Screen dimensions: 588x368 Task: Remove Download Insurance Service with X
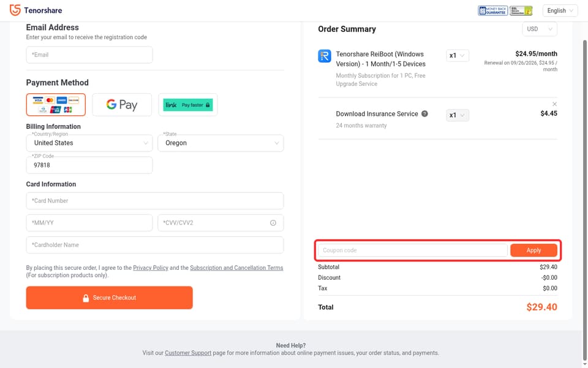(554, 104)
